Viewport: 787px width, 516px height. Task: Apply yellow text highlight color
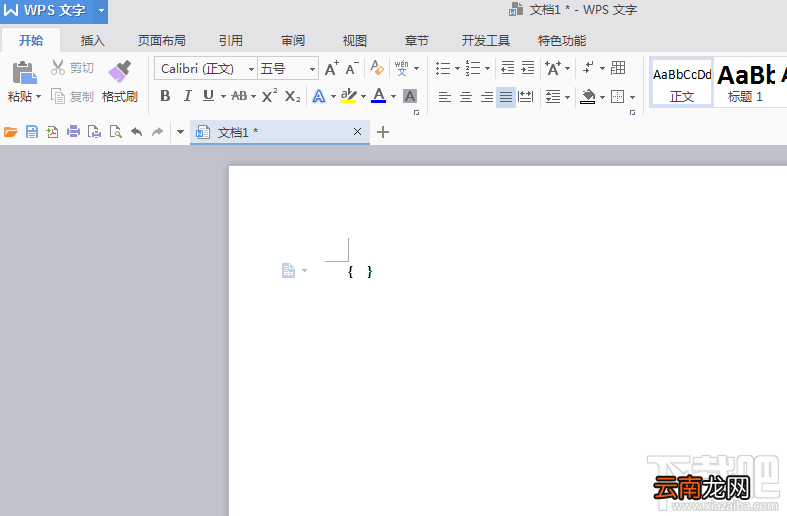click(x=348, y=96)
